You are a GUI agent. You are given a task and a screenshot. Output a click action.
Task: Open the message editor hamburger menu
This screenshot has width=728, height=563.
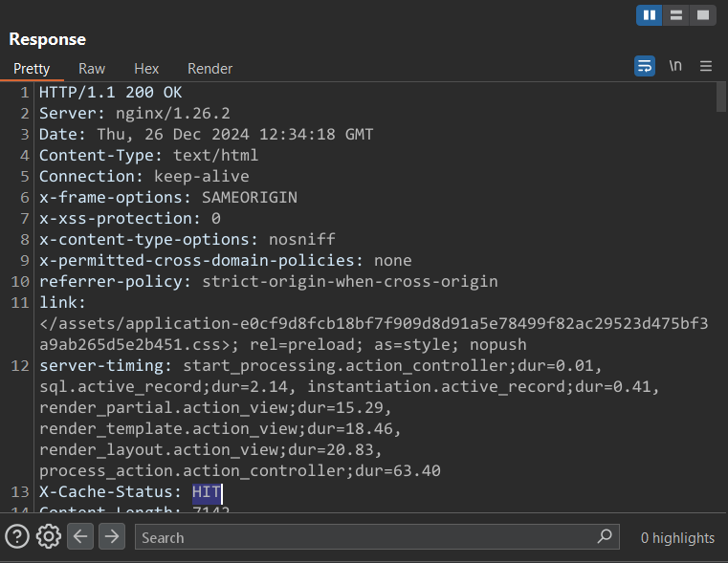point(706,66)
